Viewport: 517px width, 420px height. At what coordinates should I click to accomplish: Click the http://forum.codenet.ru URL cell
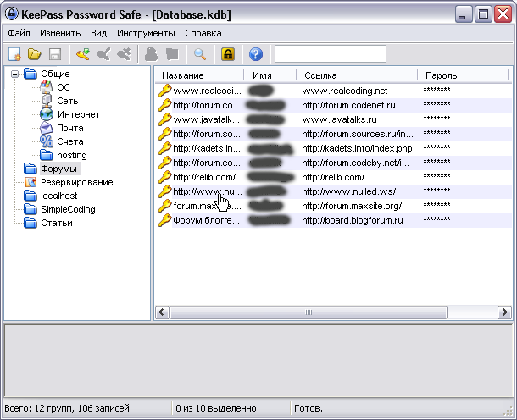point(348,105)
